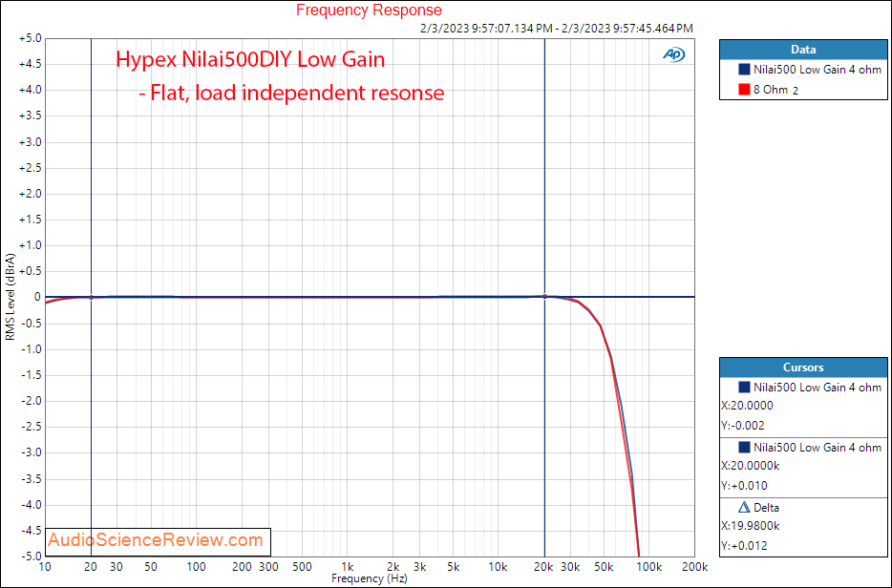Click the blue swatch above X:20.0000 cursor reading
The width and height of the screenshot is (892, 588).
click(x=744, y=388)
